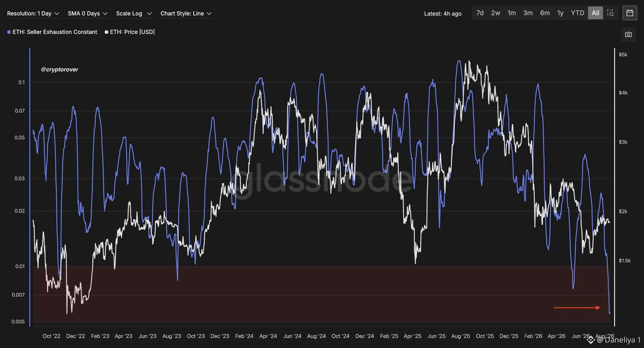644x348 pixels.
Task: Click the Oct '25 date axis label
Action: (x=485, y=336)
